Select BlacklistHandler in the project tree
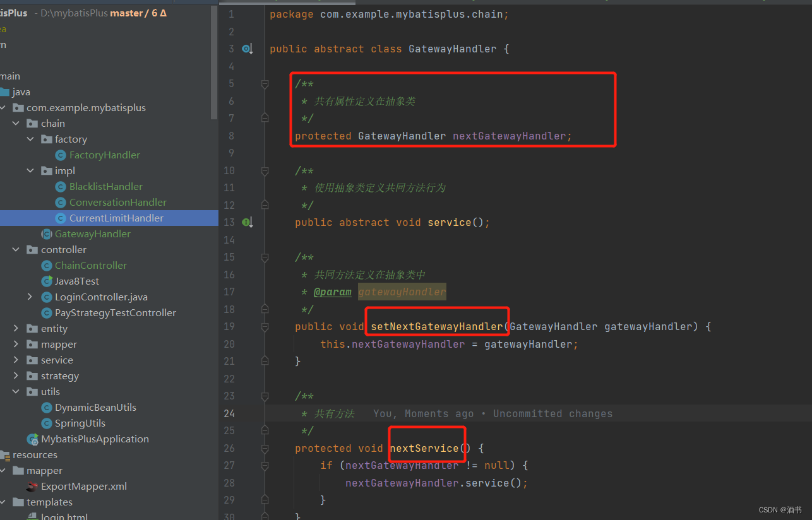Viewport: 812px width, 520px height. (x=106, y=187)
